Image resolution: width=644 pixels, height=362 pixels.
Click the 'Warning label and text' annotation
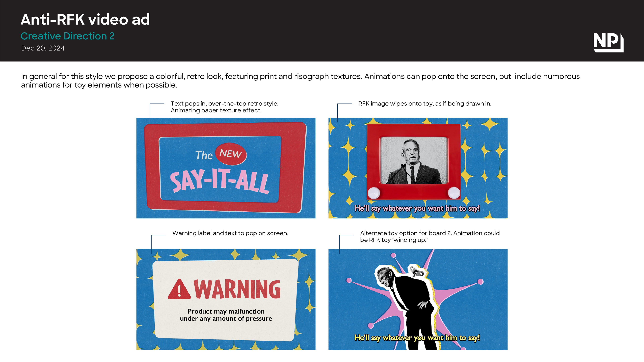(x=230, y=233)
